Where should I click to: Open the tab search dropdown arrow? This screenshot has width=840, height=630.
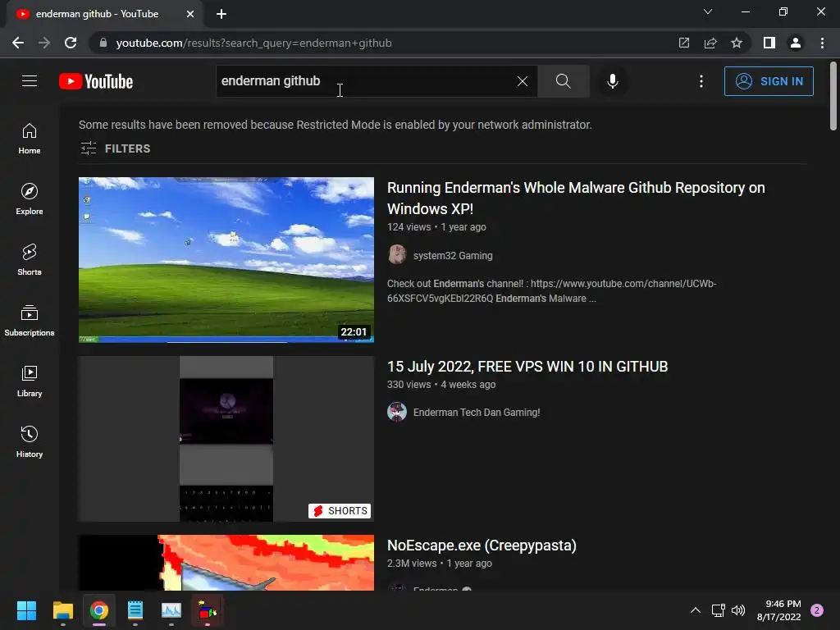708,11
